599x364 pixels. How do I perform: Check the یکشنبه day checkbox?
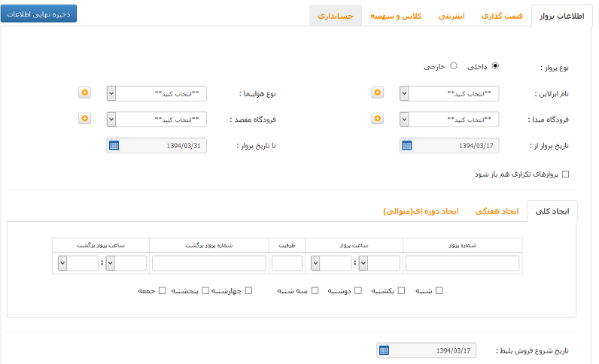401,290
